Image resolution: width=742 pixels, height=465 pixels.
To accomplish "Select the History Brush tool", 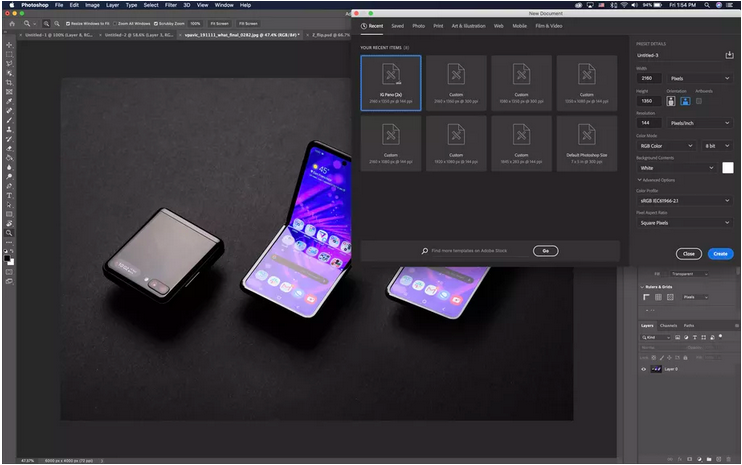I will click(x=9, y=139).
